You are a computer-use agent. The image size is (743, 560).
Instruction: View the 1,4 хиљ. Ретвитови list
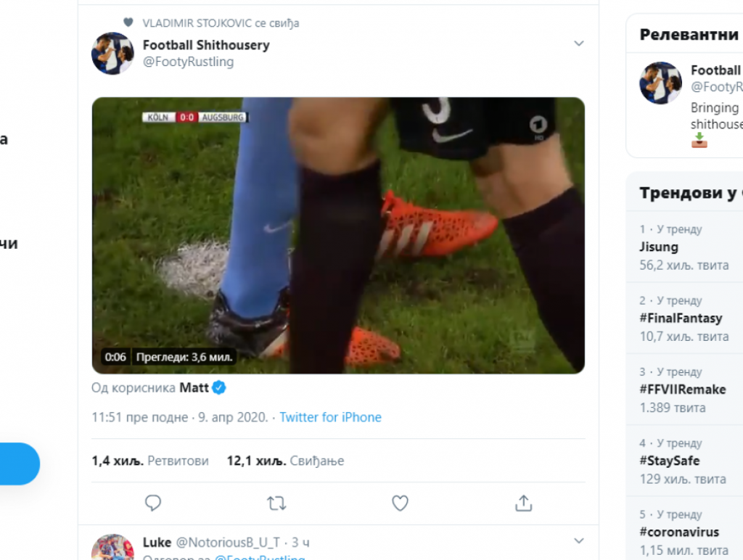150,461
